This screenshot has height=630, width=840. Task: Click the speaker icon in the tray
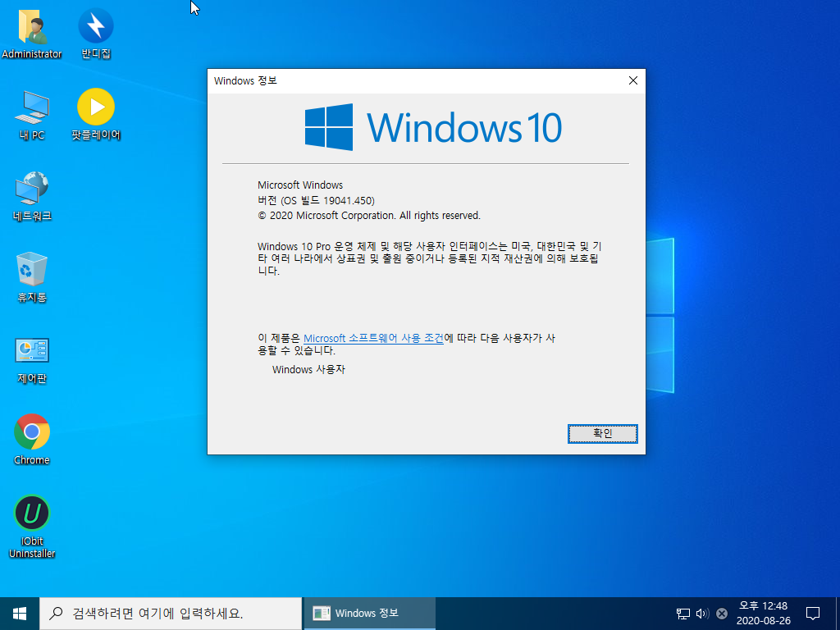701,613
